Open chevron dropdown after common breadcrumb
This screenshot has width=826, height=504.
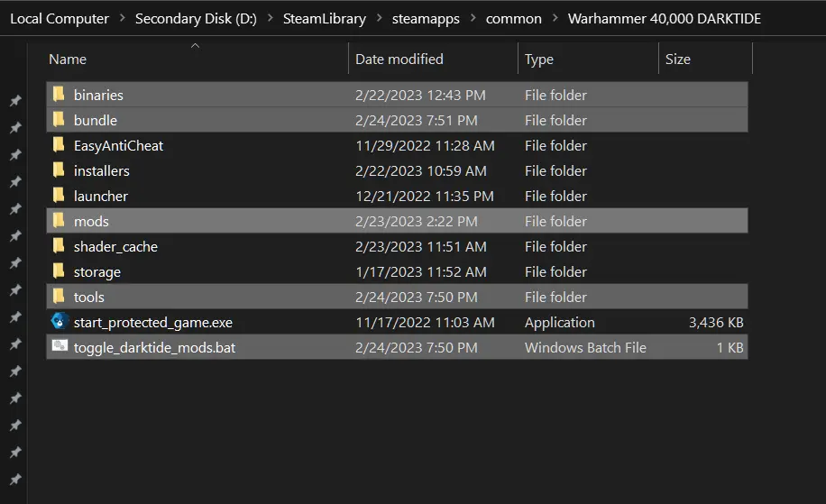(x=555, y=19)
